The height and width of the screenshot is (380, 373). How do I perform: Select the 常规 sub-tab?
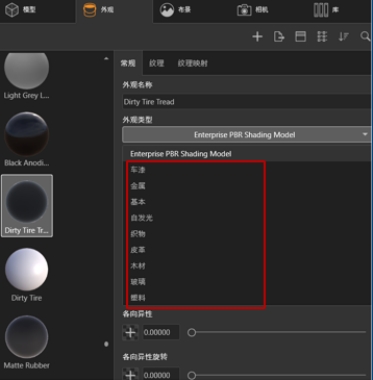coord(128,63)
